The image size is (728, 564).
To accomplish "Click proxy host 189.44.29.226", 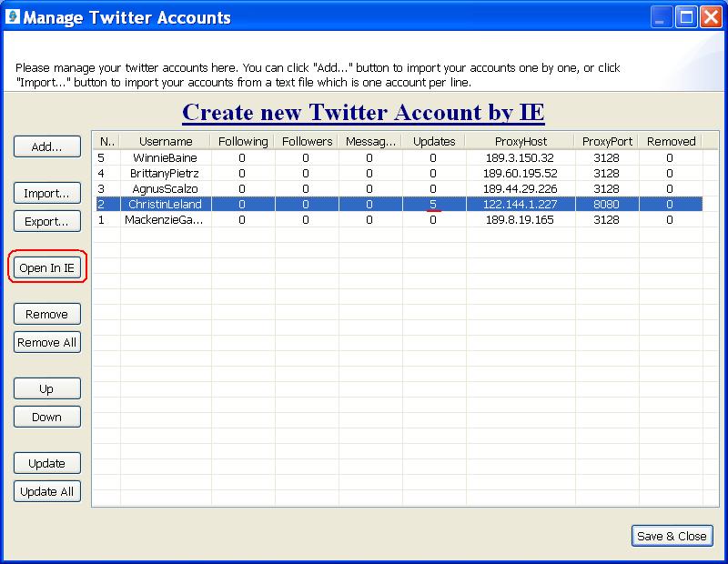I will coord(520,189).
